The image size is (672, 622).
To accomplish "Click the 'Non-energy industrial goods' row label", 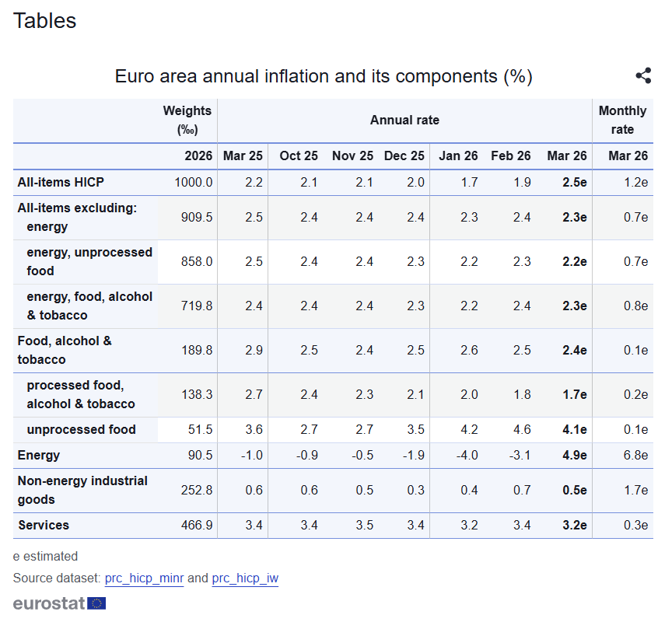I will tap(82, 490).
